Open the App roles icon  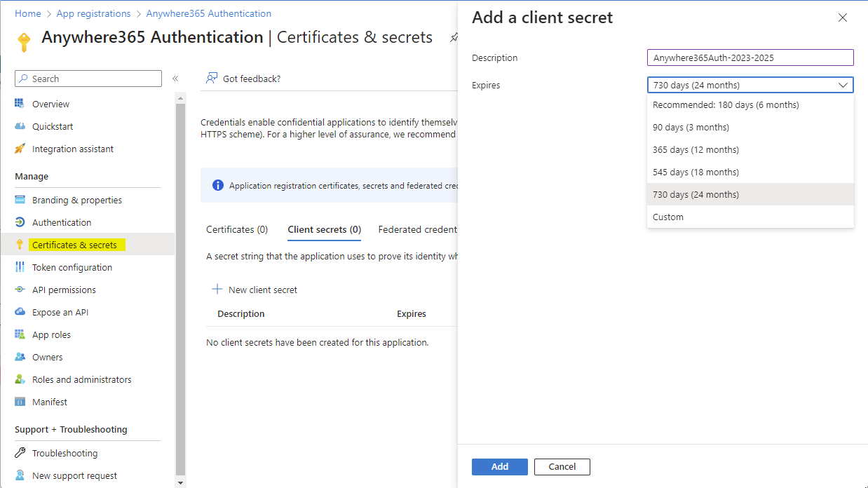coord(20,334)
